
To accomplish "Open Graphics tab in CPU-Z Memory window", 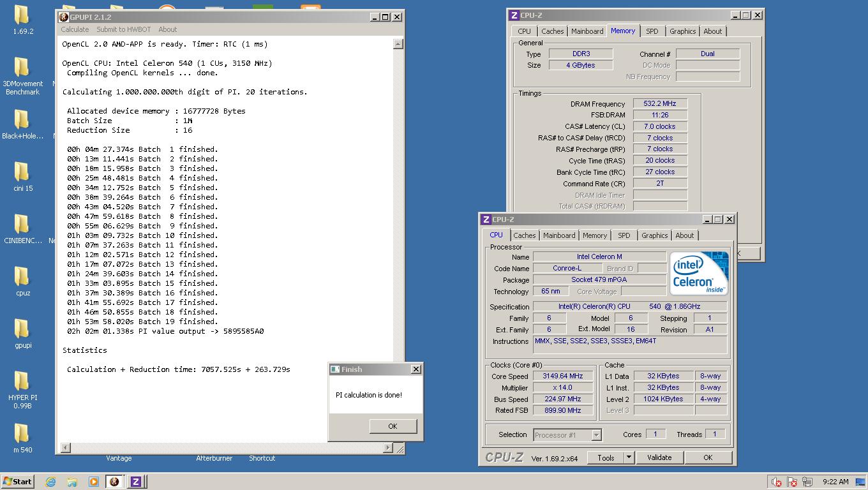I will coord(682,31).
